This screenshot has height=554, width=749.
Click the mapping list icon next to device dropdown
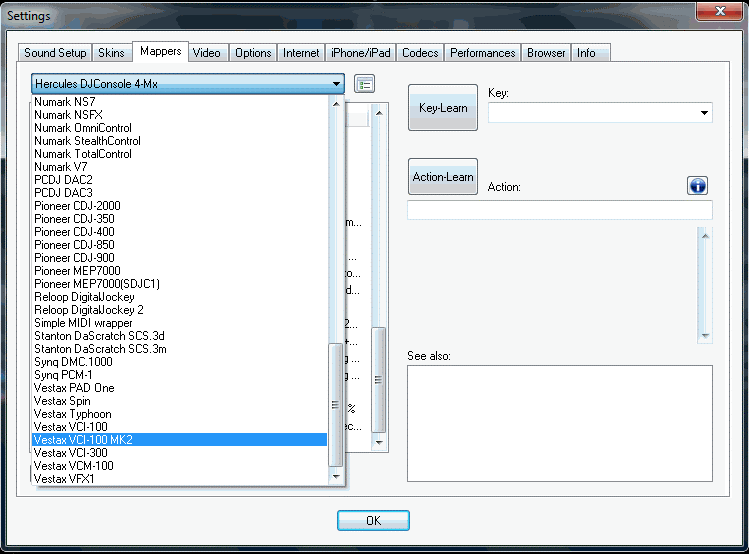365,84
